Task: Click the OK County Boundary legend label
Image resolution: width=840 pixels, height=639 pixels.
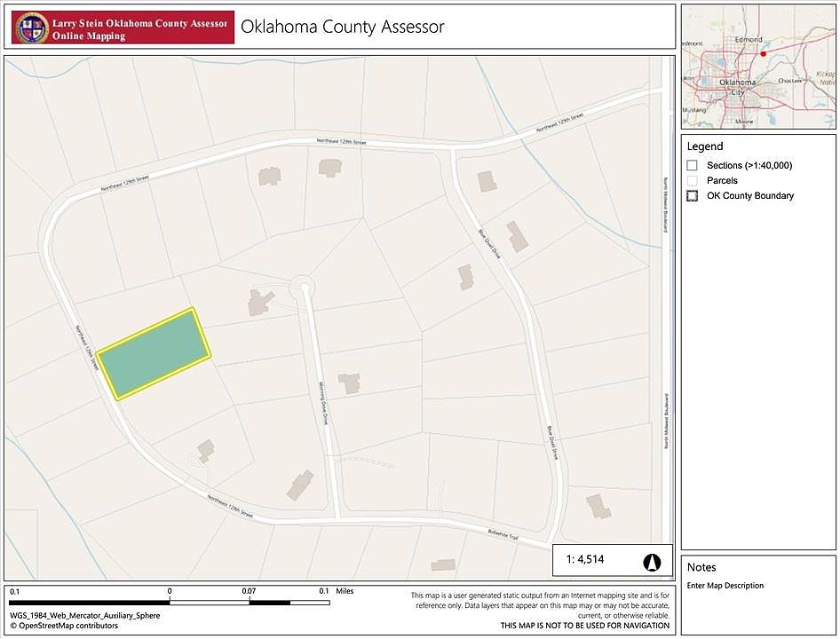Action: pyautogui.click(x=749, y=196)
